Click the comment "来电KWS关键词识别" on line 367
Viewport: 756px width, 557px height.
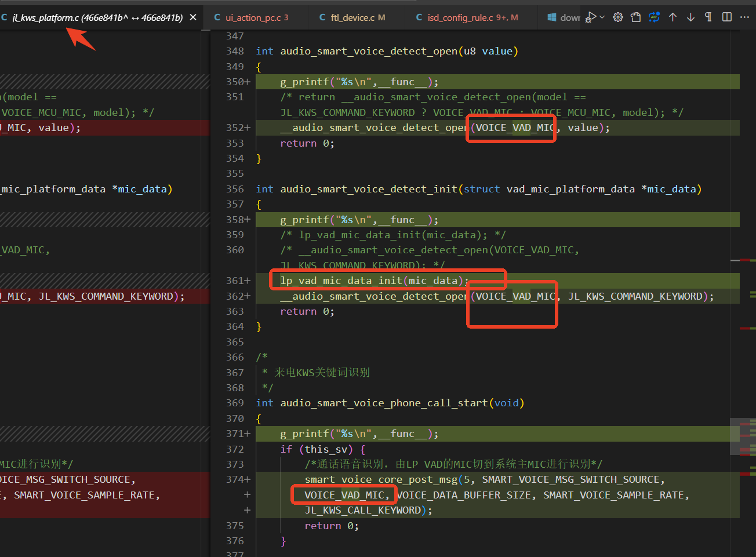coord(322,372)
